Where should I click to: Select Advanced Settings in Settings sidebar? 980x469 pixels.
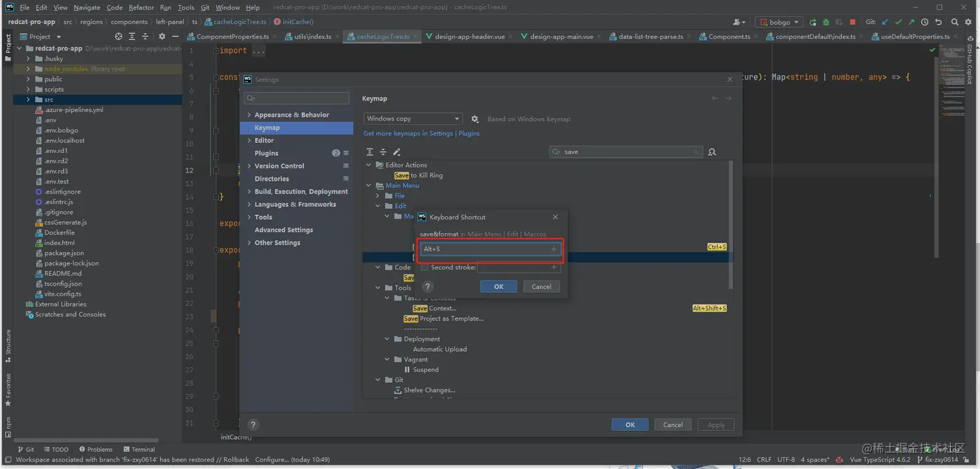point(284,230)
